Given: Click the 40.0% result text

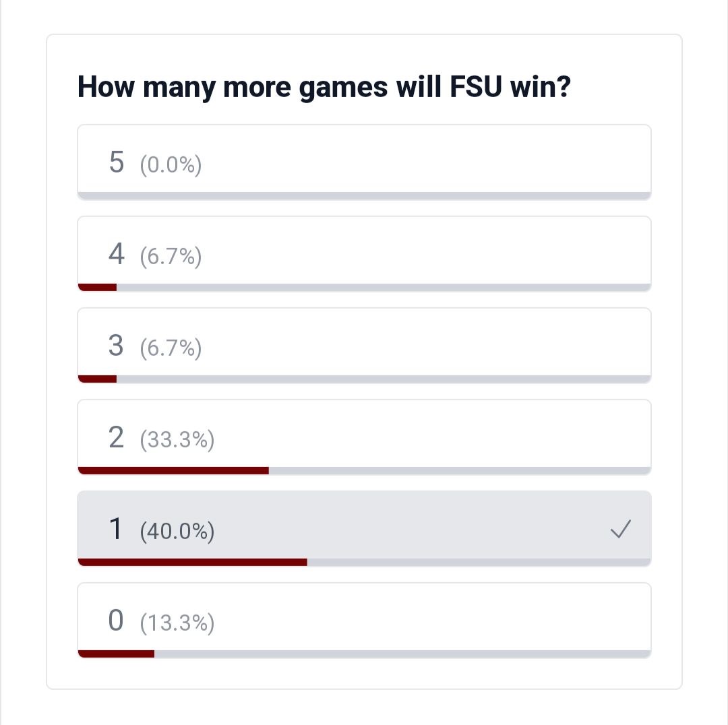Looking at the screenshot, I should click(177, 531).
